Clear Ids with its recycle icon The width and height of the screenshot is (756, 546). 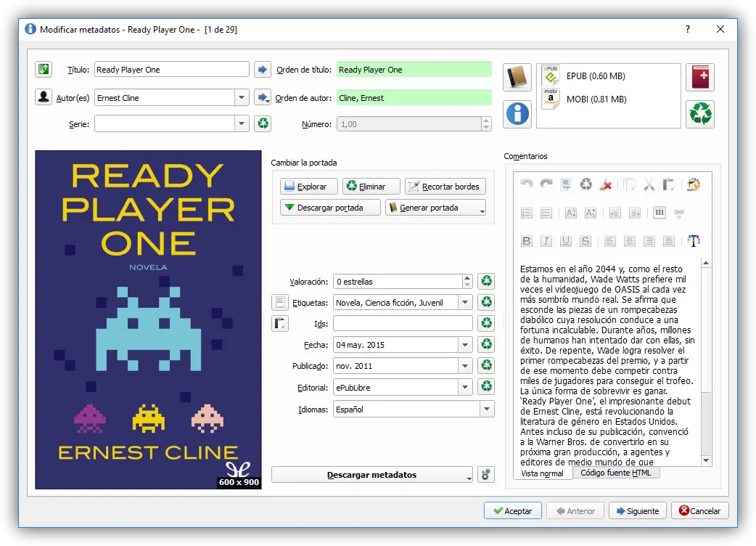(x=487, y=323)
